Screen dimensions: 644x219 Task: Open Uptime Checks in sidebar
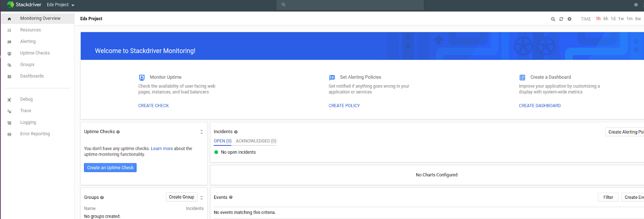tap(35, 53)
